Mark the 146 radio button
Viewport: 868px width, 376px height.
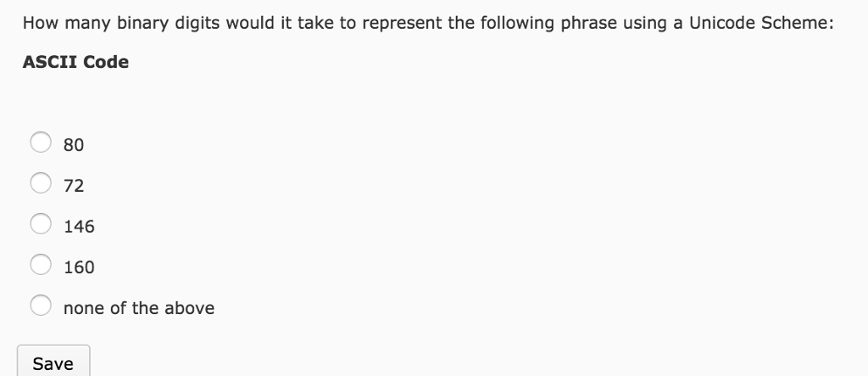[41, 224]
